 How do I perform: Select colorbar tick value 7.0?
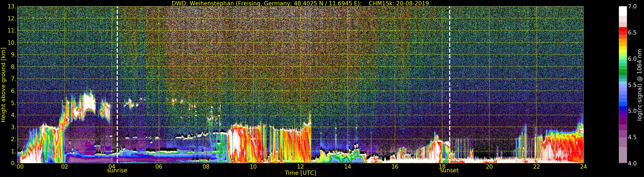(x=632, y=6)
